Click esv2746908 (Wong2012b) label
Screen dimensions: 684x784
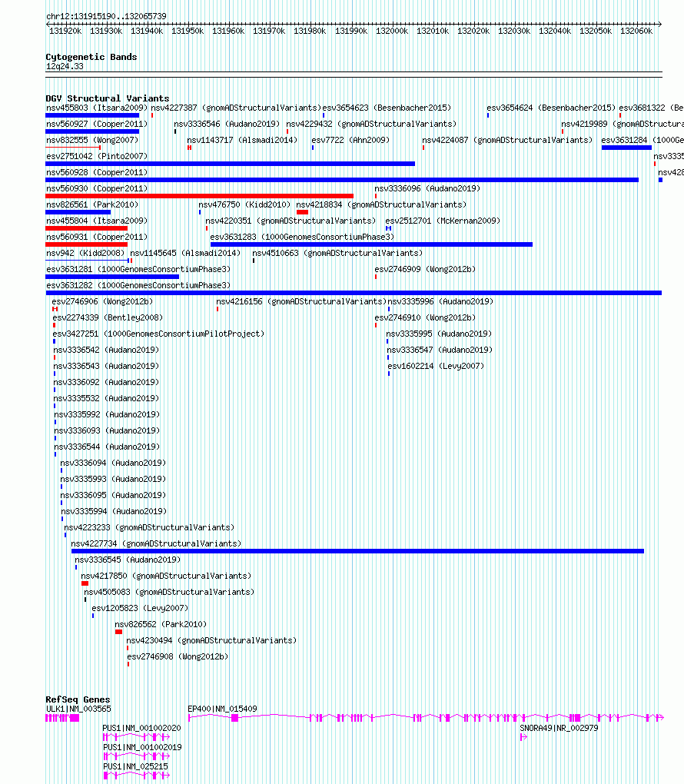pos(178,656)
